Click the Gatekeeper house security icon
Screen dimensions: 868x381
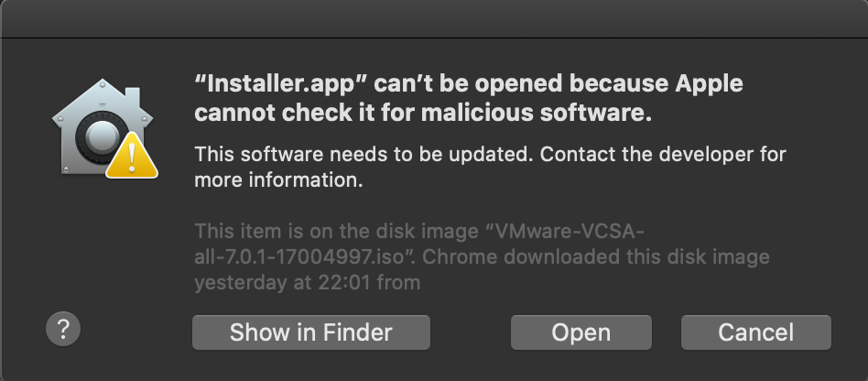click(x=95, y=132)
